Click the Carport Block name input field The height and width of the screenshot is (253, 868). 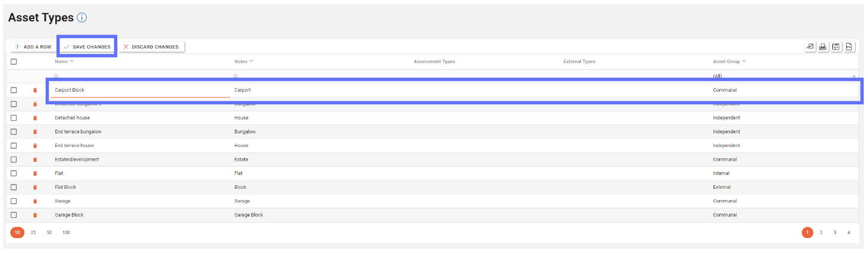tap(140, 90)
